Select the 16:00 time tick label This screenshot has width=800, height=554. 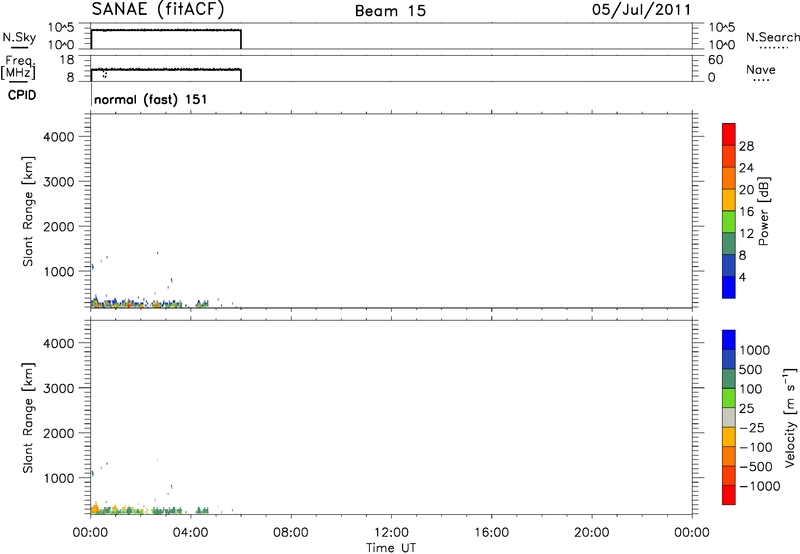pos(491,533)
